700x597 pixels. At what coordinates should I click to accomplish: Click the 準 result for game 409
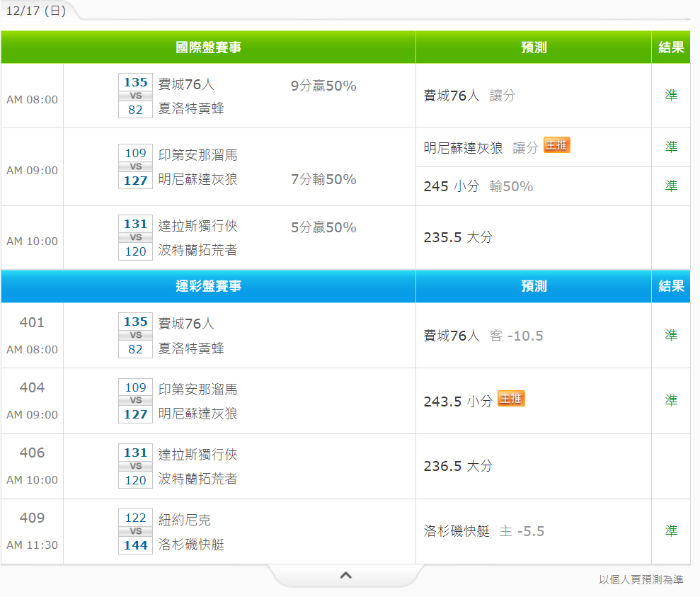pos(671,530)
